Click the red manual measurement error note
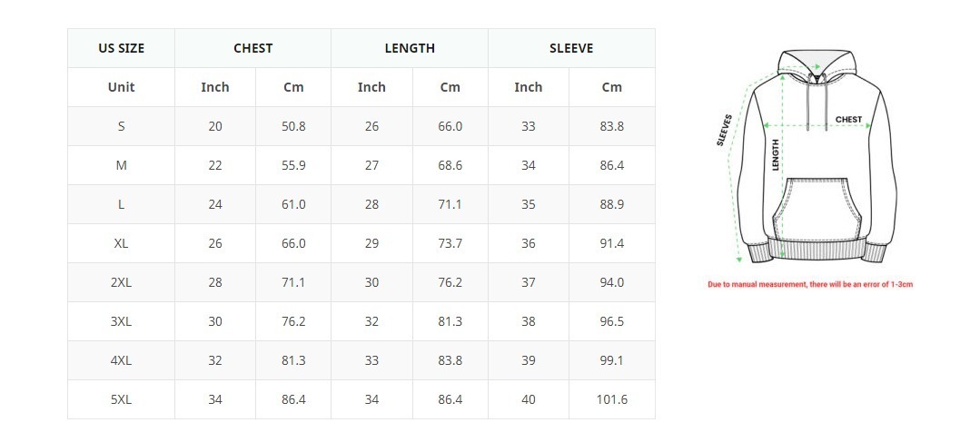 [810, 285]
